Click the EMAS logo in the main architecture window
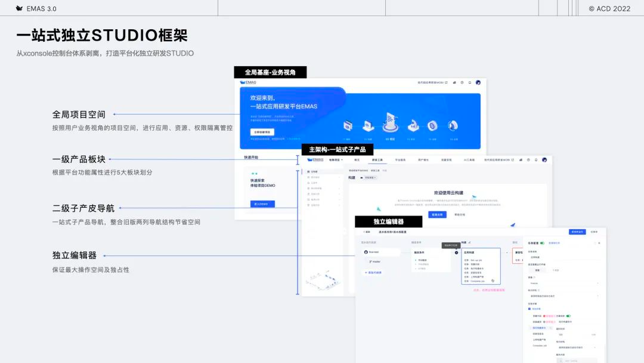Image resolution: width=644 pixels, height=363 pixels. pyautogui.click(x=315, y=160)
